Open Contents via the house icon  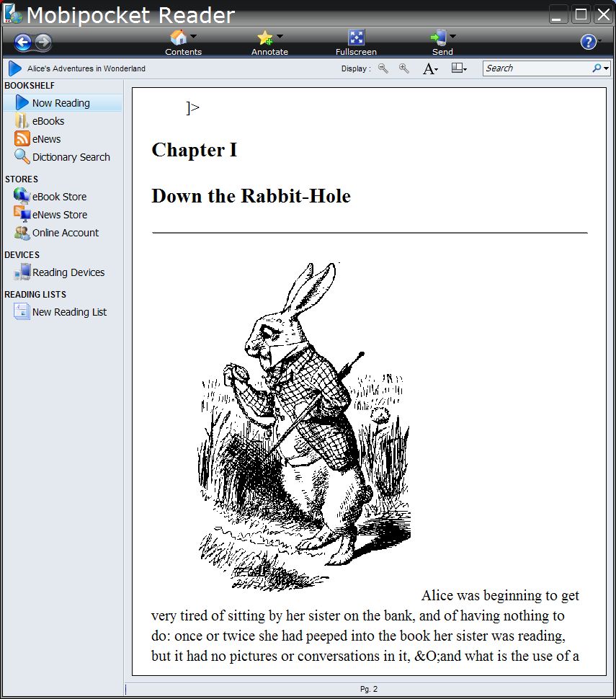[179, 37]
